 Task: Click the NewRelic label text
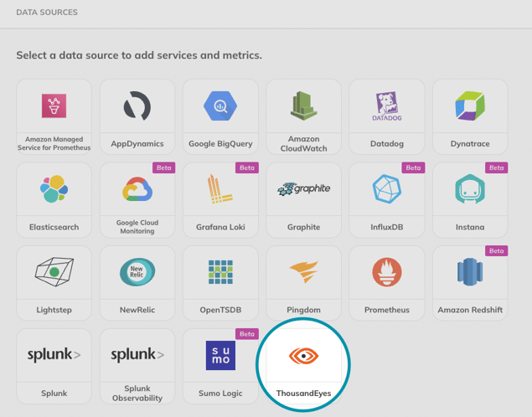coord(137,310)
